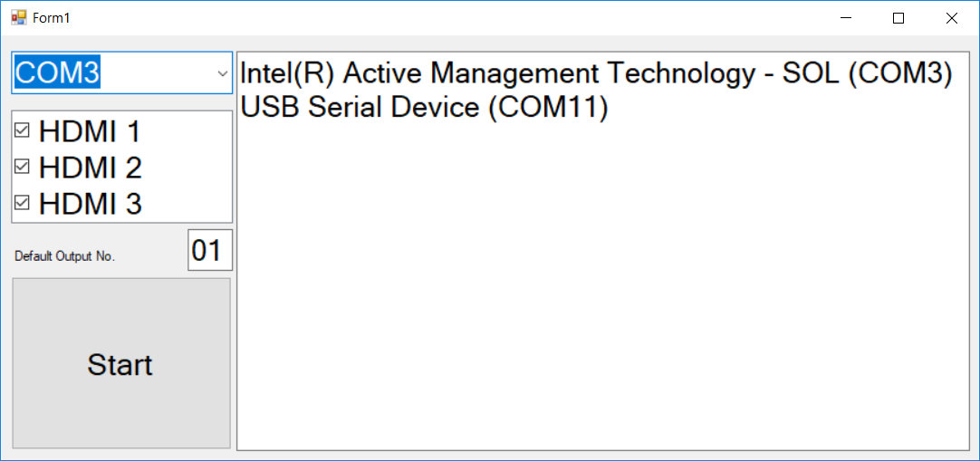Select the Intel(R) Active Management Technology line
Image resolution: width=980 pixels, height=461 pixels.
coord(596,74)
